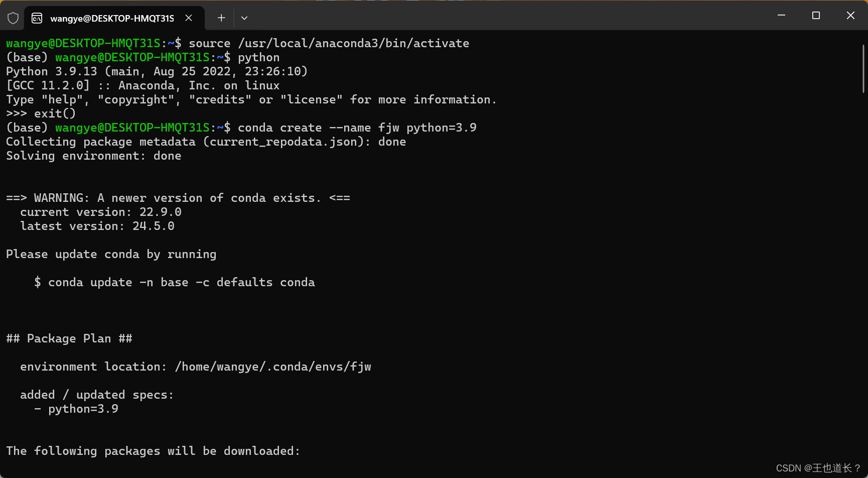Image resolution: width=868 pixels, height=478 pixels.
Task: Click the command prompt icon in the tab
Action: (x=36, y=18)
